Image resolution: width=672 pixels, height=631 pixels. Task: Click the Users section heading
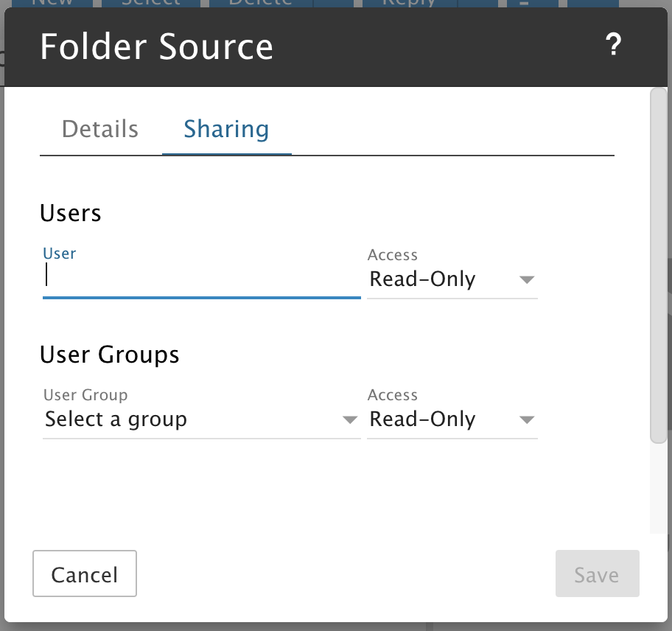click(71, 213)
